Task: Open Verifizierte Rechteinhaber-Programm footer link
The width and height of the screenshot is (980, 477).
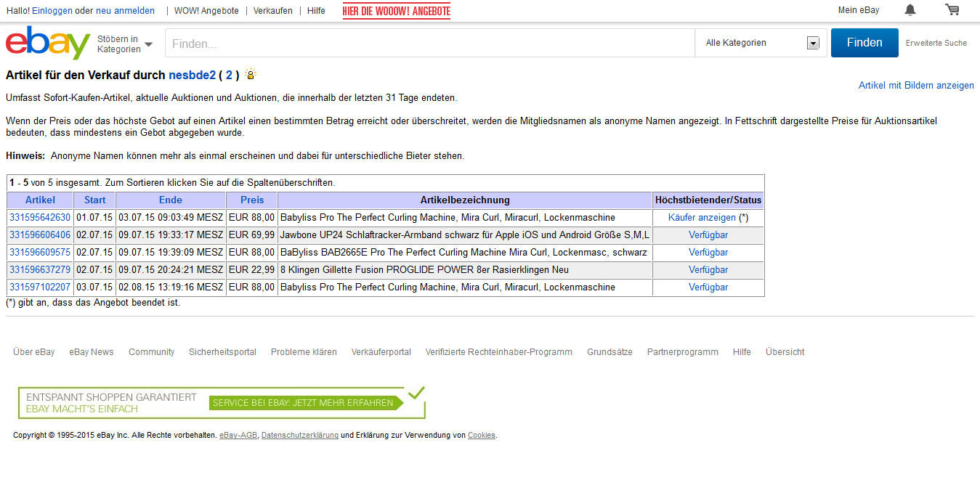Action: click(499, 352)
